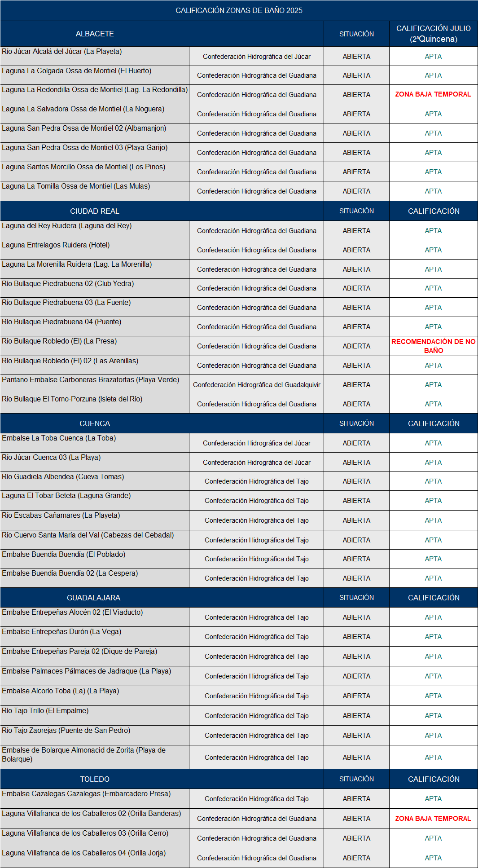Select the TOLEDO section header
Viewport: 478px width, 868px height.
pos(95,779)
